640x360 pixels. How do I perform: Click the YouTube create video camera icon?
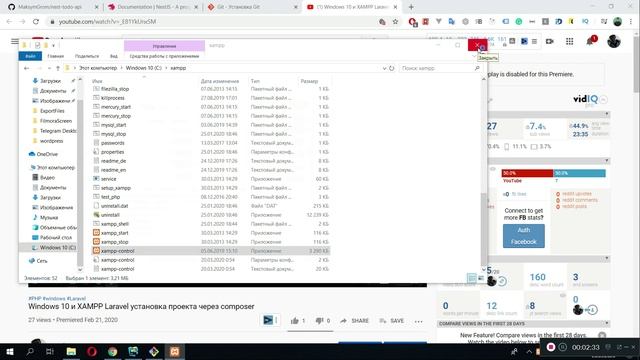coord(549,41)
